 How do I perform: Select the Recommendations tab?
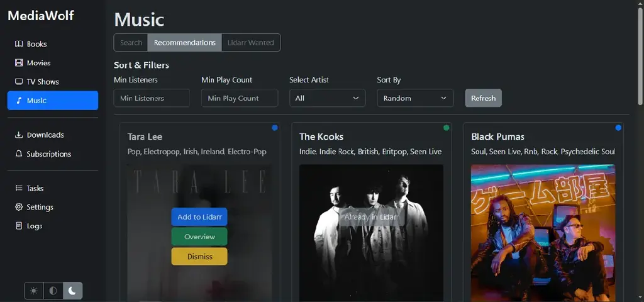[185, 43]
